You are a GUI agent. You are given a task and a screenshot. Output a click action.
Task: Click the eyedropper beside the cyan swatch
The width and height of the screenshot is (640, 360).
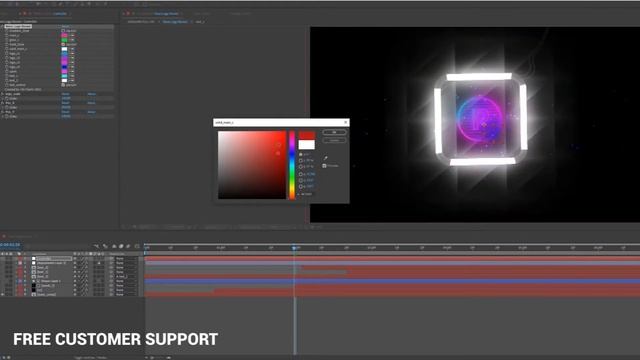tap(72, 76)
